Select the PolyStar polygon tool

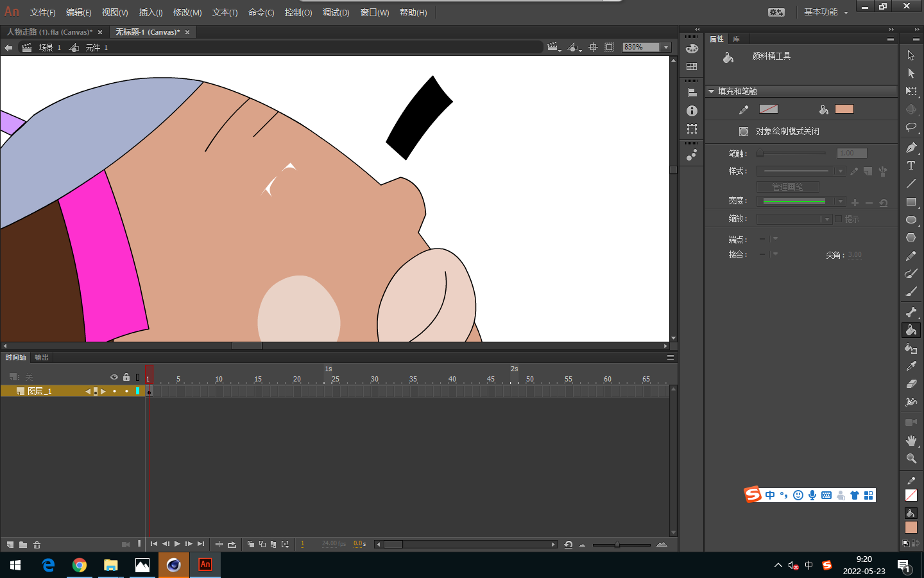coord(911,238)
